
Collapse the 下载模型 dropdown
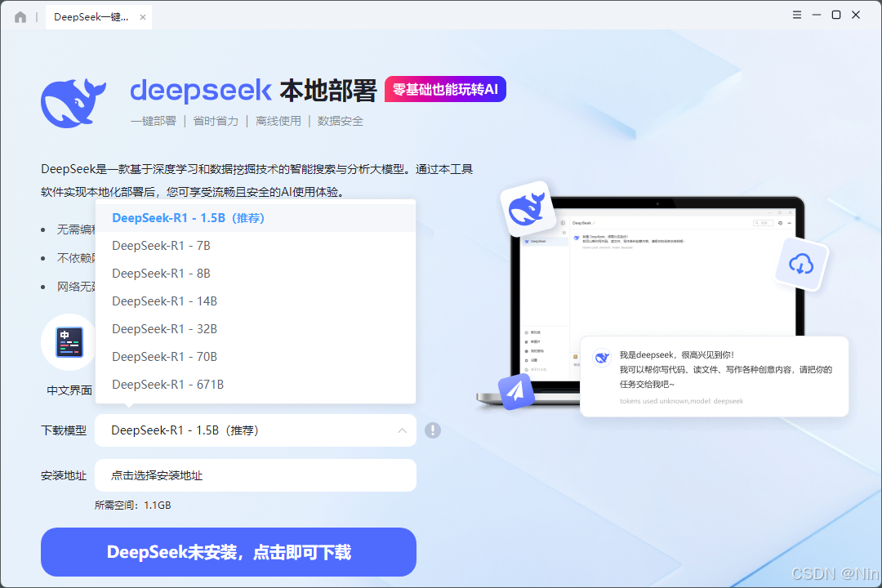(x=256, y=430)
